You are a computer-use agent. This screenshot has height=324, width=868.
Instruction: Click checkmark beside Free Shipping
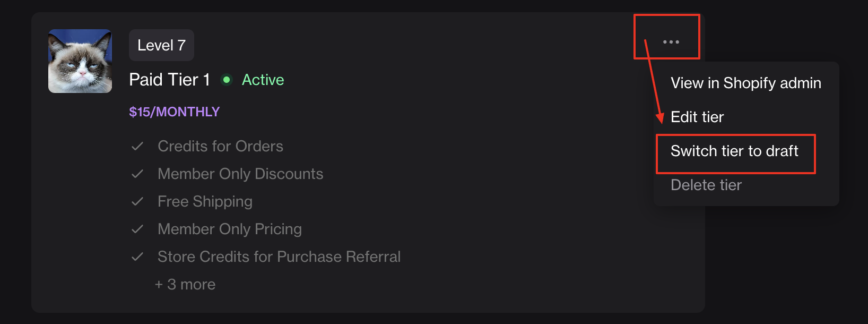(137, 201)
